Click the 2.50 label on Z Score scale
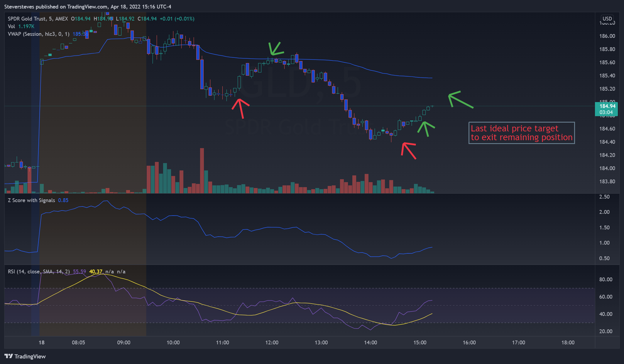The width and height of the screenshot is (624, 364). click(604, 197)
